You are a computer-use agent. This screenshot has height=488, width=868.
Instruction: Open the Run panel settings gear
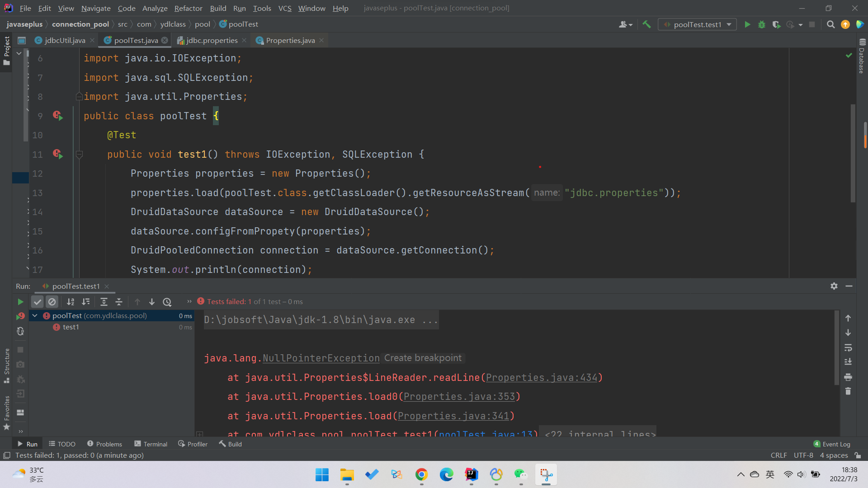(x=834, y=286)
